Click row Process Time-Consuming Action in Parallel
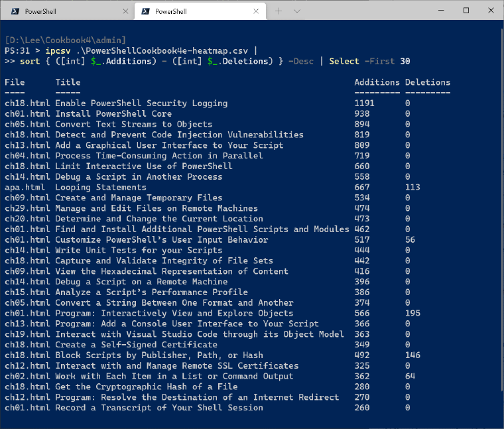 pos(227,156)
